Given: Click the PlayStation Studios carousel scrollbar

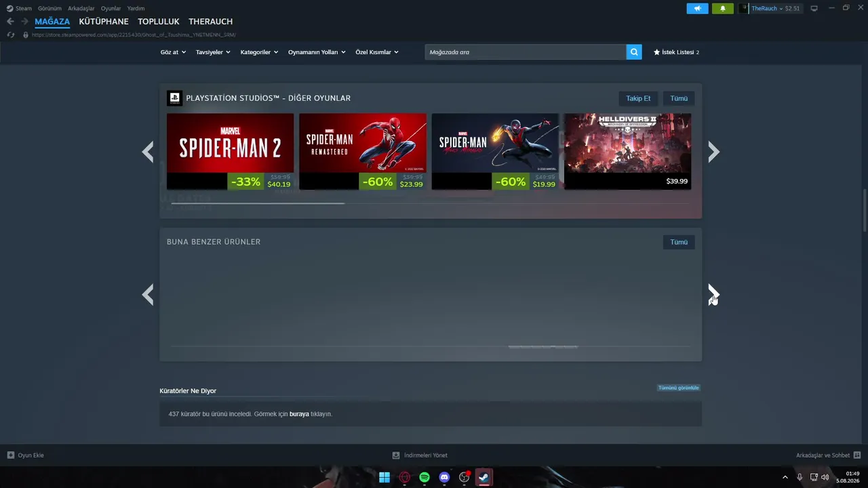Looking at the screenshot, I should click(258, 203).
